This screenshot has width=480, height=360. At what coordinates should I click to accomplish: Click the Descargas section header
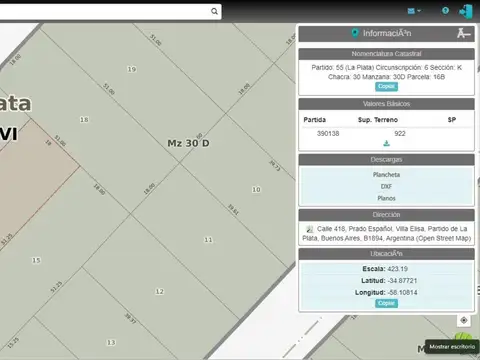click(x=386, y=160)
